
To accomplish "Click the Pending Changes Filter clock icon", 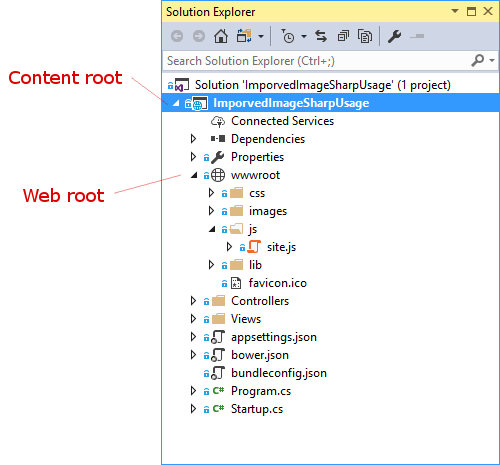I will pyautogui.click(x=288, y=36).
